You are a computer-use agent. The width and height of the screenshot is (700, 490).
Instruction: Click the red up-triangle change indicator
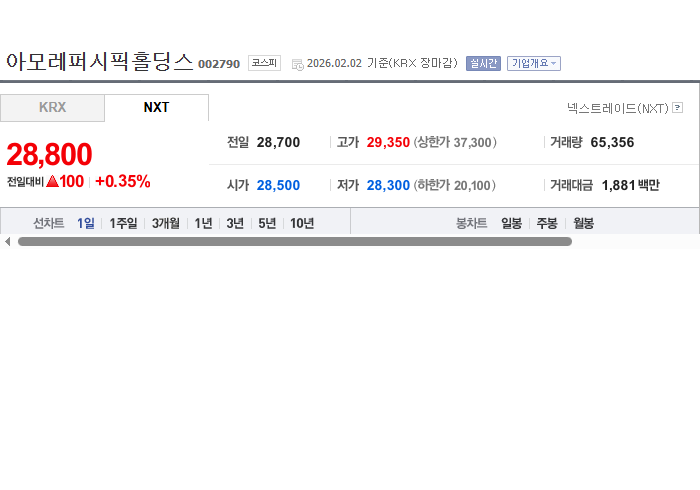[52, 181]
